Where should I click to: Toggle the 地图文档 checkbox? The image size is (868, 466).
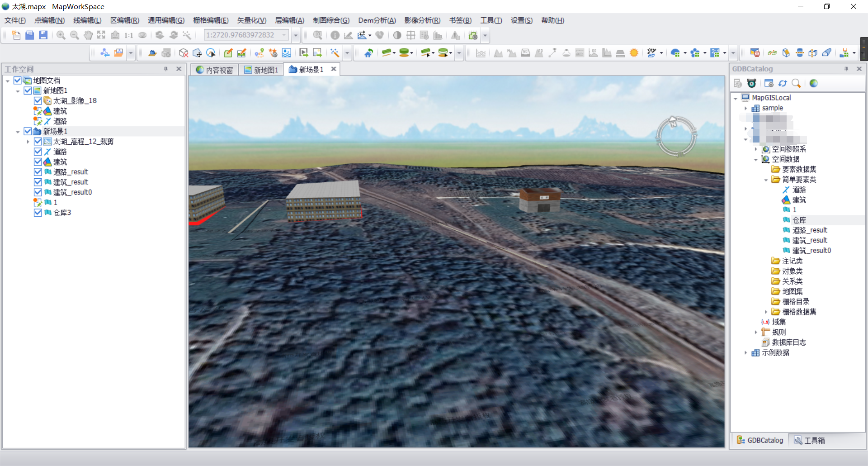pyautogui.click(x=18, y=80)
